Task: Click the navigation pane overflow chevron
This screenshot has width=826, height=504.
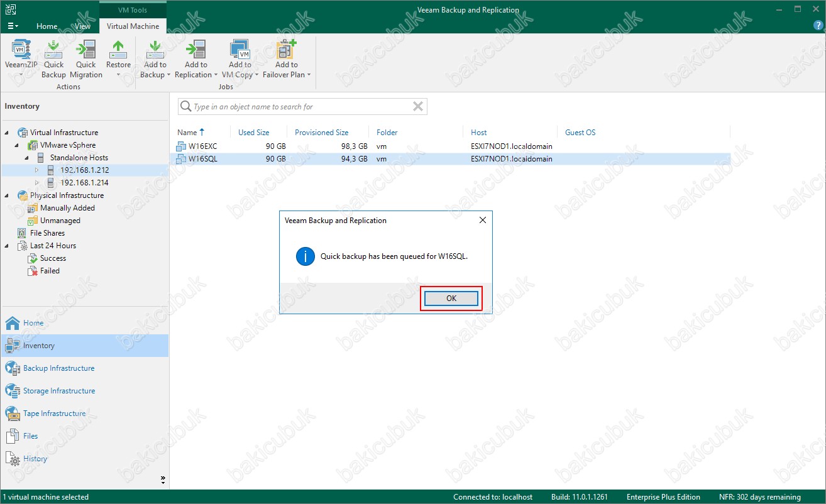Action: [163, 479]
